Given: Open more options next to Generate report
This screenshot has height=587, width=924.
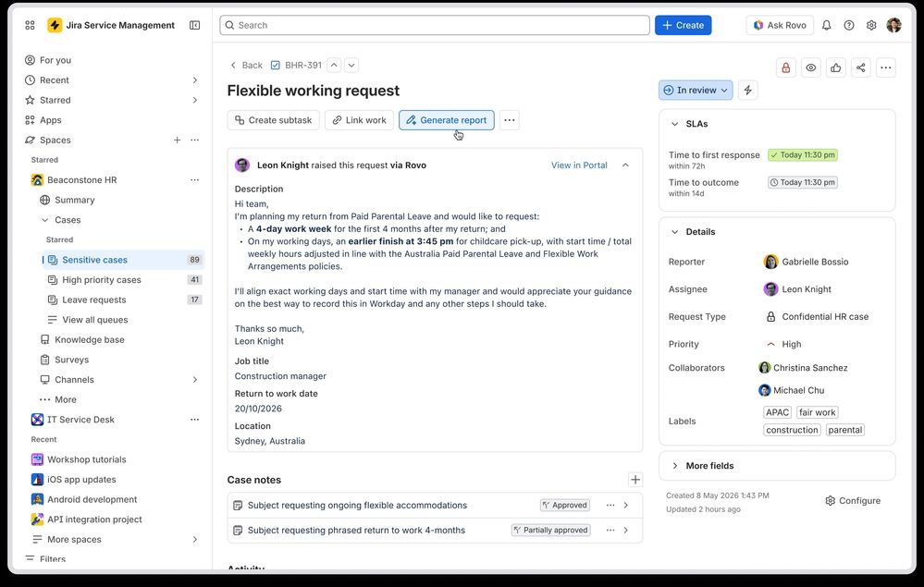Looking at the screenshot, I should [x=510, y=120].
